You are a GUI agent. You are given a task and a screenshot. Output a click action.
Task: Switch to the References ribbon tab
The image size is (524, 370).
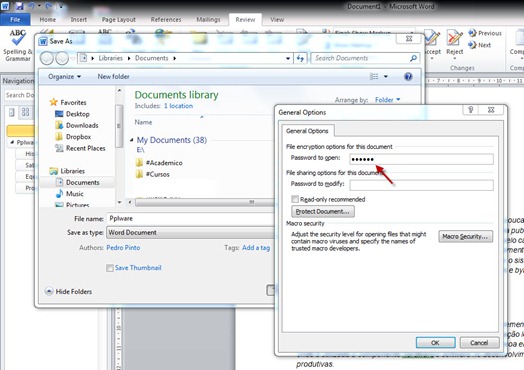pos(166,19)
